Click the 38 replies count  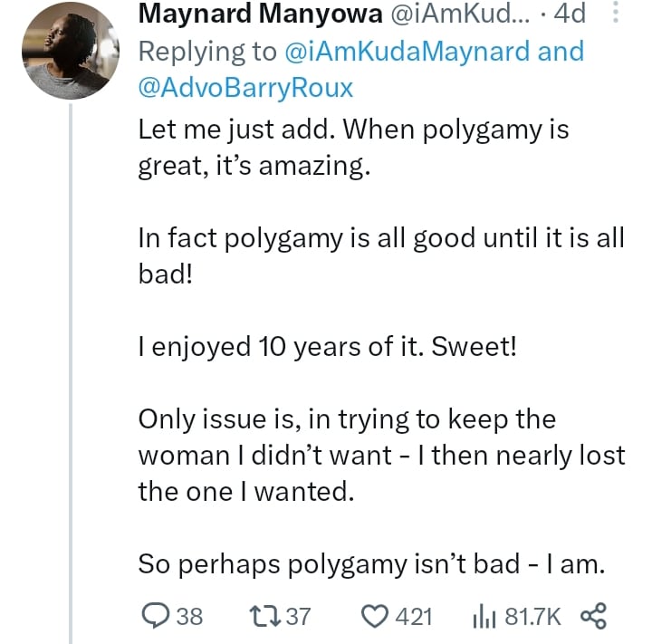pos(188,617)
